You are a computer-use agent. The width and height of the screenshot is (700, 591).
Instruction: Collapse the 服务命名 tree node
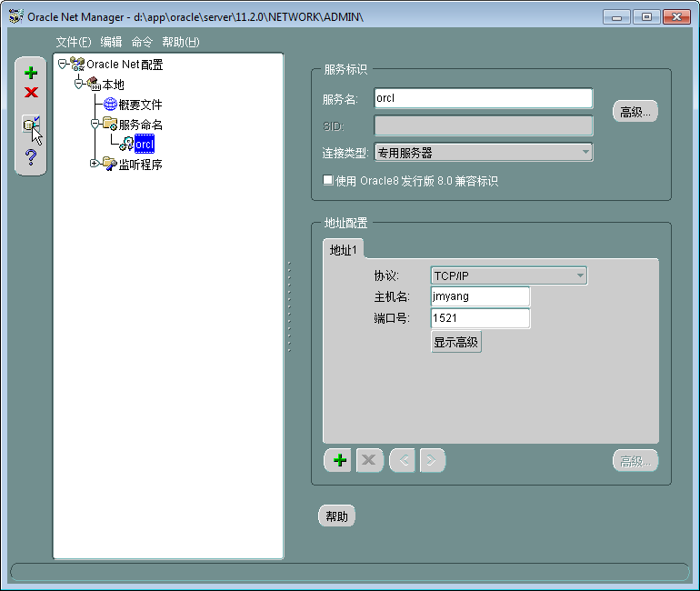coord(95,124)
